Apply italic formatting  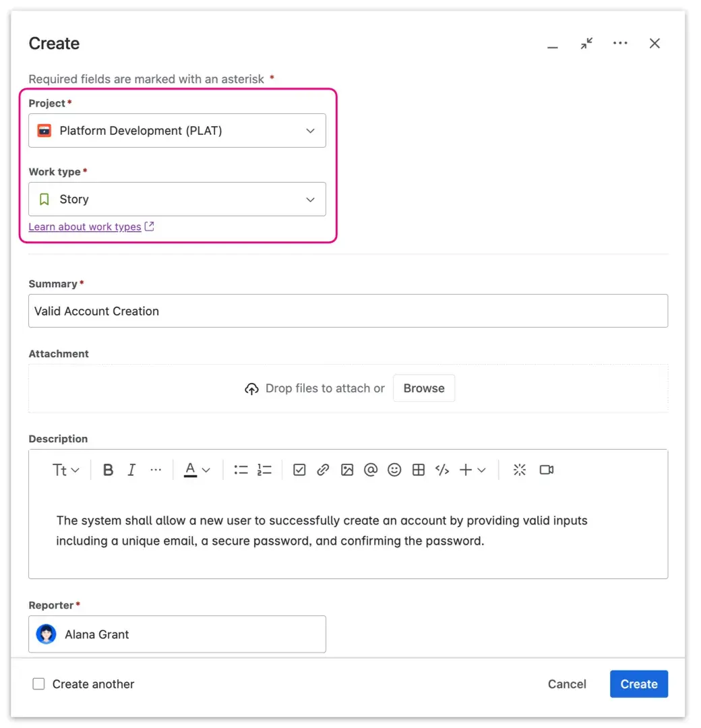131,470
